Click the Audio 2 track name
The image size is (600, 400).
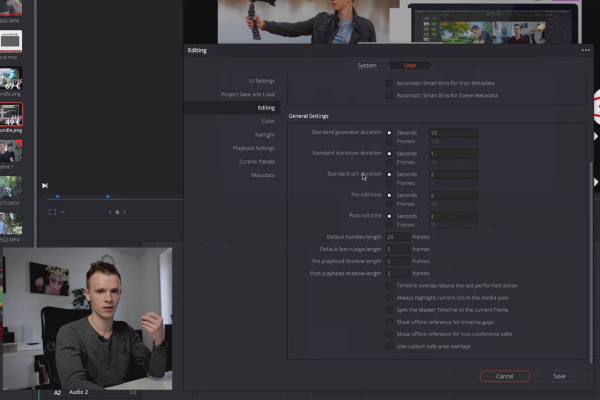point(78,392)
